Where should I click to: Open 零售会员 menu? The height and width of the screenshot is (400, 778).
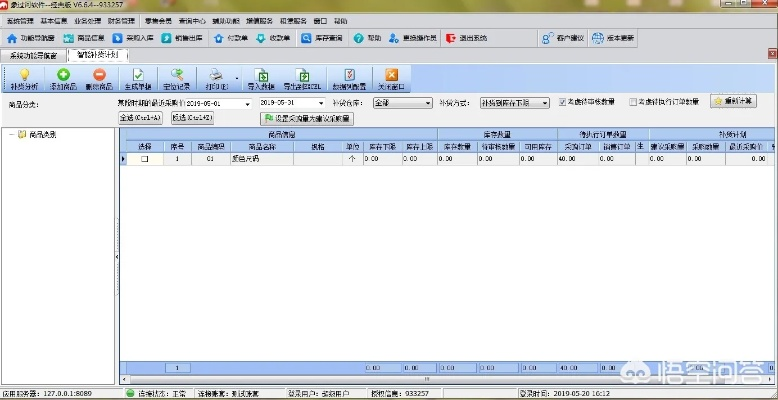tap(159, 21)
